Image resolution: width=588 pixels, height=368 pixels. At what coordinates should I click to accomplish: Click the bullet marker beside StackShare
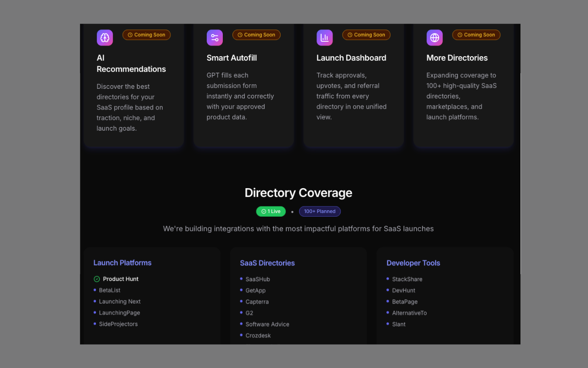[x=388, y=279]
